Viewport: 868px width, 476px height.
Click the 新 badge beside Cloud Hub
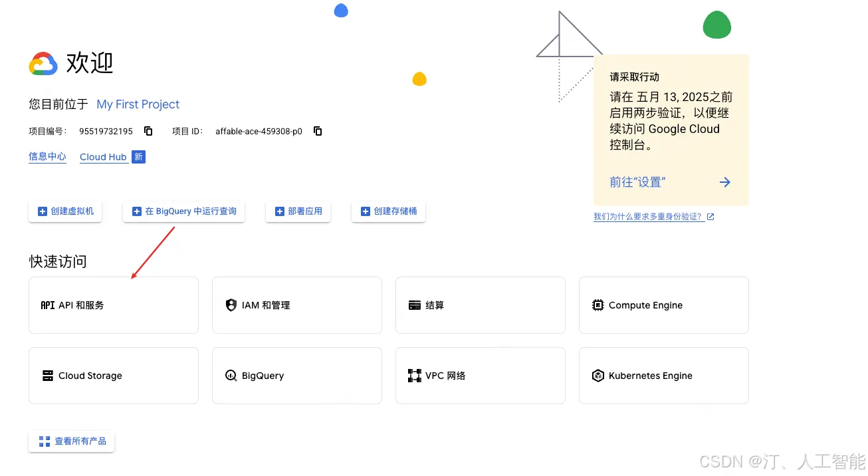[138, 157]
